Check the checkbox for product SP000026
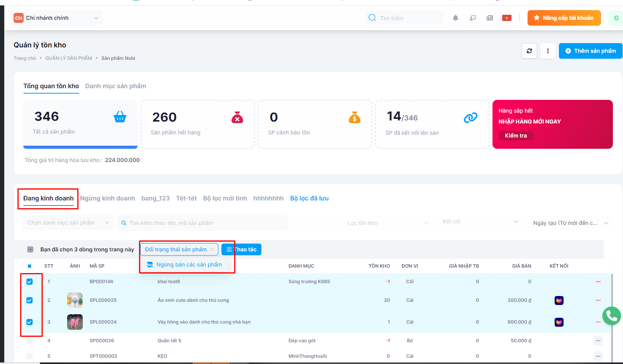 point(30,341)
